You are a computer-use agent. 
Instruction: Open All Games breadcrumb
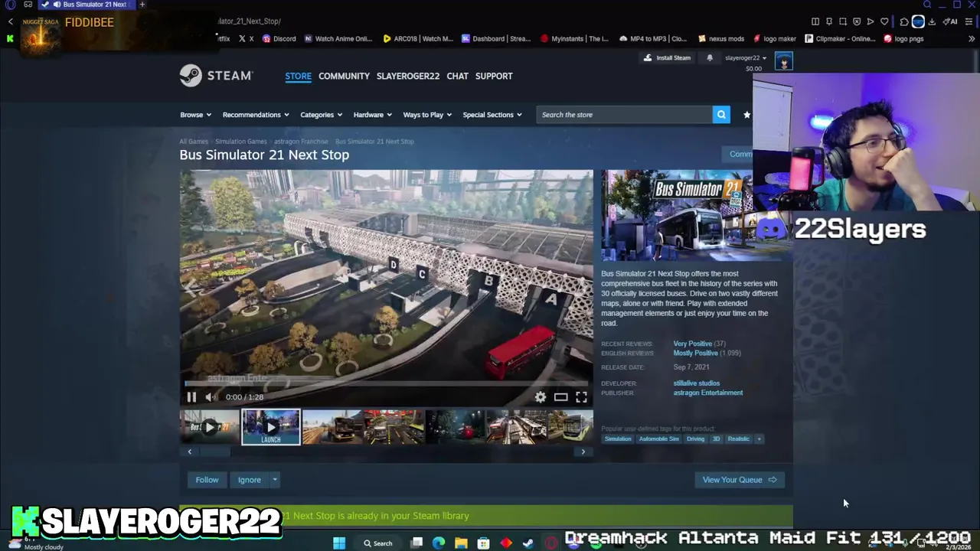[x=194, y=142]
